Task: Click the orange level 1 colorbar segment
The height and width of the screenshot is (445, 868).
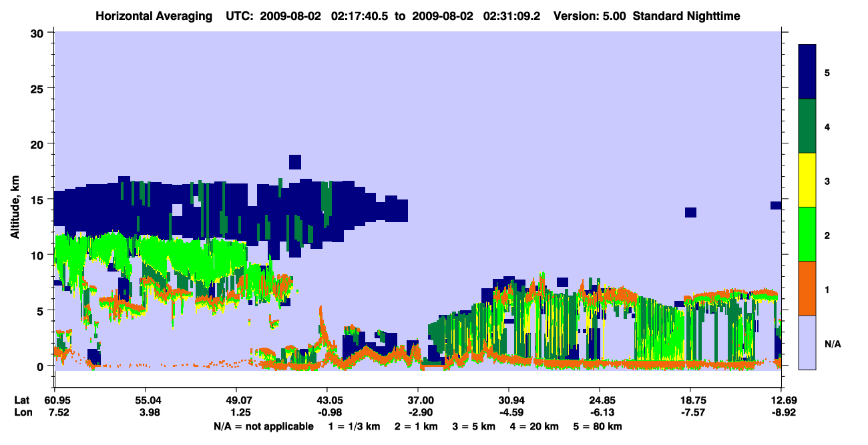Action: point(807,288)
